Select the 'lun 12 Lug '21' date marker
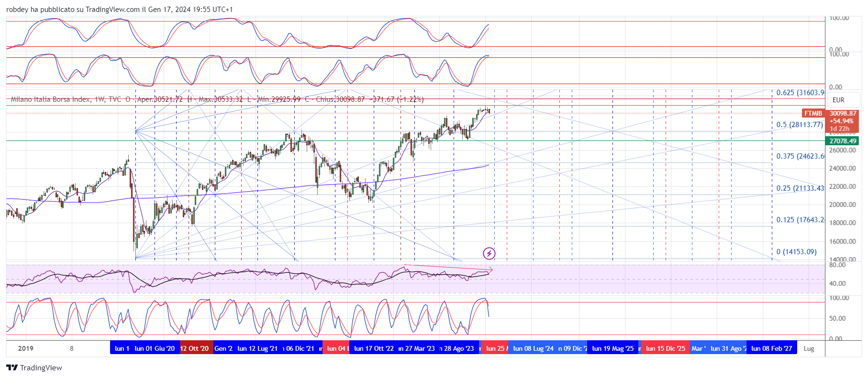This screenshot has width=868, height=378. 257,348
